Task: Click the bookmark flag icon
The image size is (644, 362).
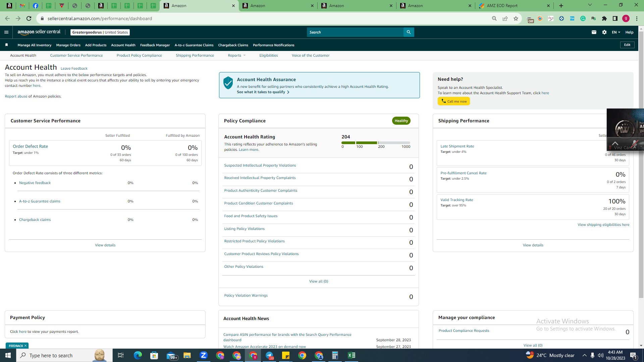Action: click(x=6, y=45)
